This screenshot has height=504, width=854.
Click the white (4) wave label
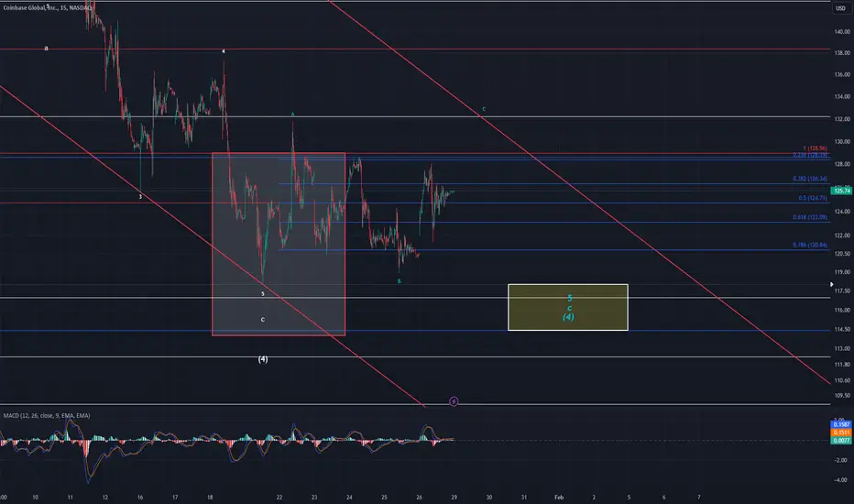point(262,359)
